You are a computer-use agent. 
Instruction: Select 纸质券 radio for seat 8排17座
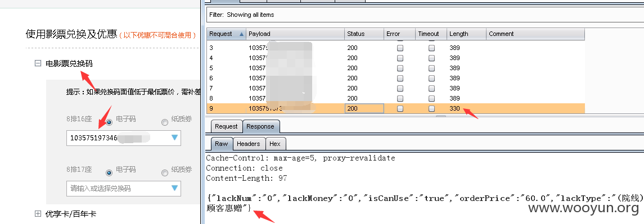click(165, 173)
